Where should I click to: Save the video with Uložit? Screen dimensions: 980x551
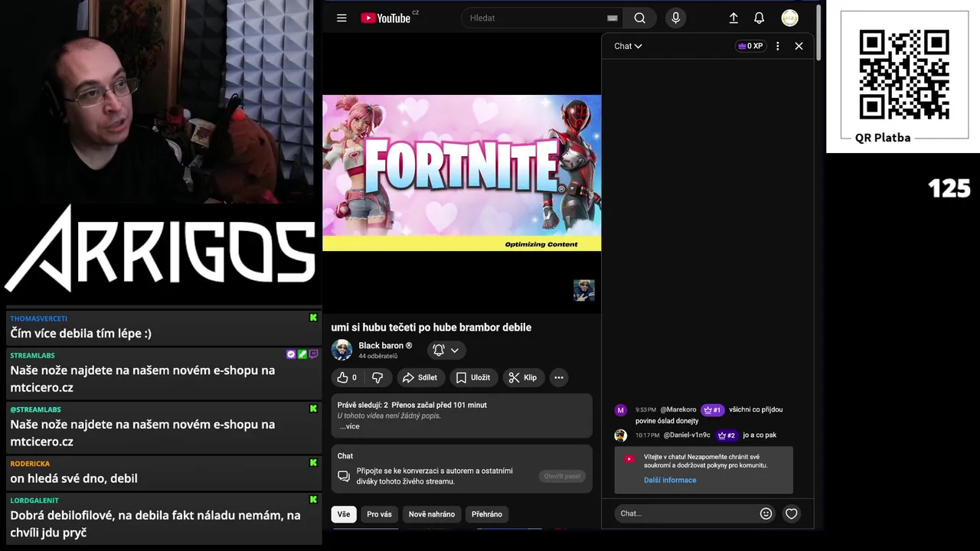click(473, 377)
